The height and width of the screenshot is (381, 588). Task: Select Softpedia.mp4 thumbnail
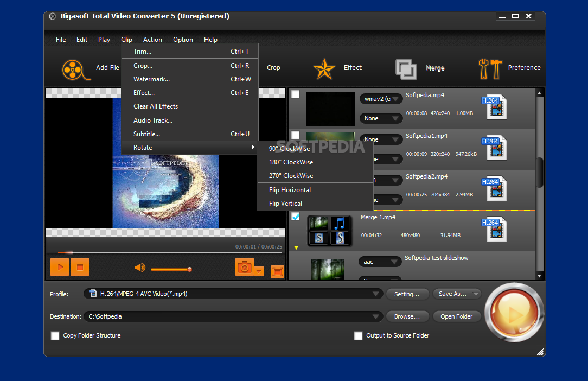tap(330, 109)
